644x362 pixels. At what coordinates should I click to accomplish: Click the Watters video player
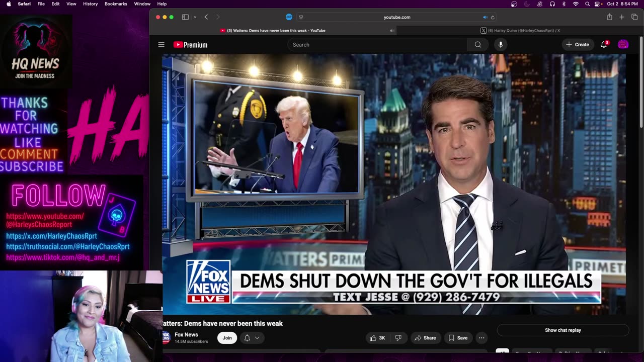394,184
